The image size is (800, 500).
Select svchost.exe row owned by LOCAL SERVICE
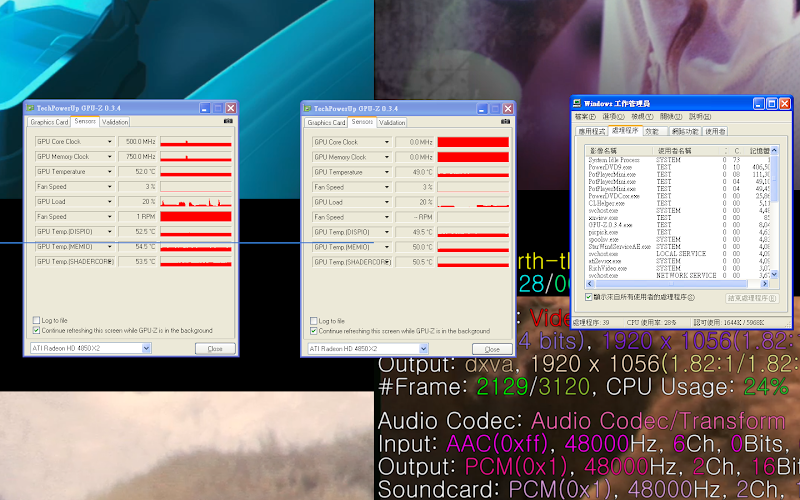click(678, 254)
